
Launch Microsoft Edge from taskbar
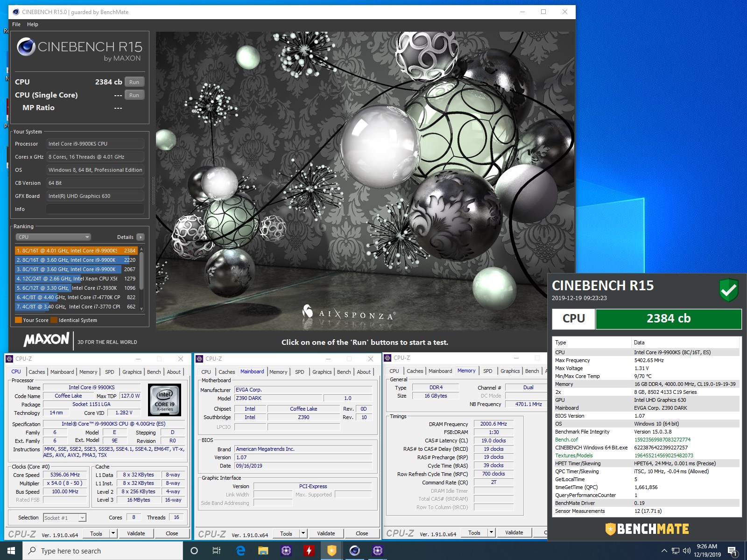(x=240, y=551)
